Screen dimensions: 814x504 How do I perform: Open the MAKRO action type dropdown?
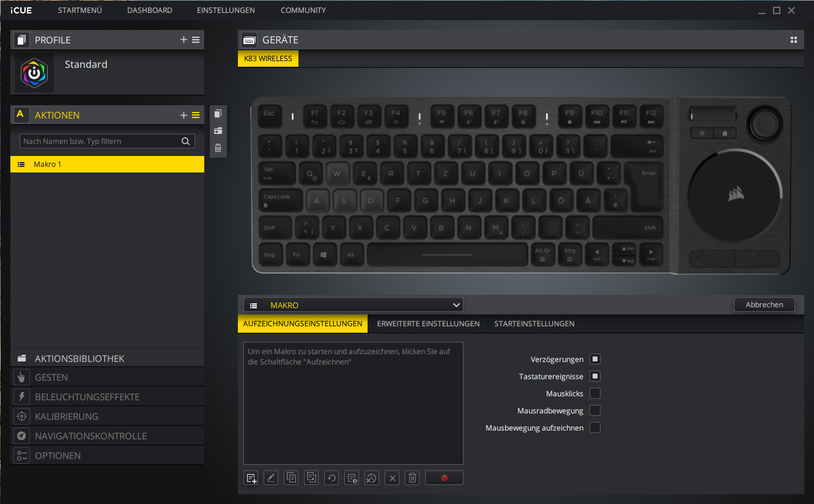pyautogui.click(x=353, y=305)
